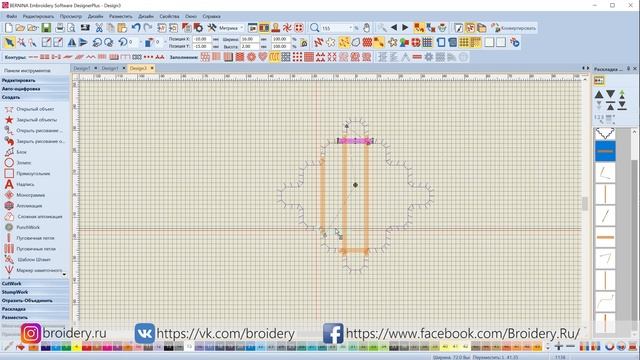Viewport: 640px width, 360px height.
Task: Select blue object thumbnail in sequence panel
Action: click(x=605, y=151)
